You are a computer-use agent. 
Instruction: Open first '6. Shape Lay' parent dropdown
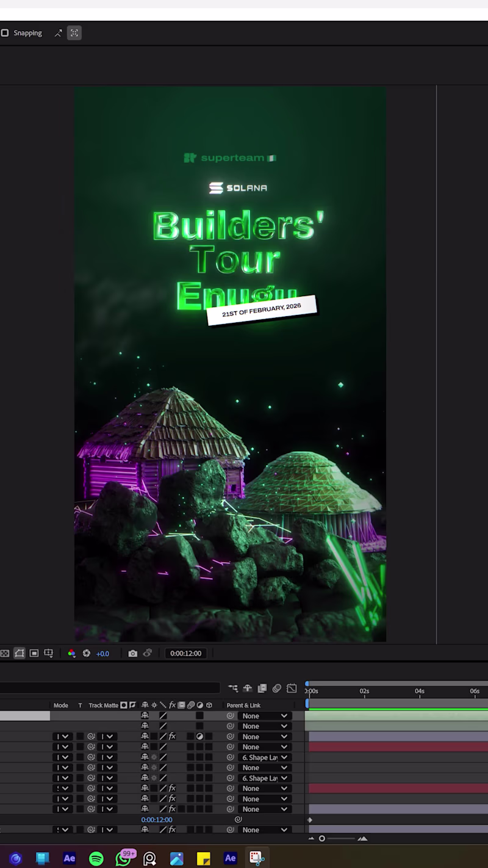coord(264,758)
